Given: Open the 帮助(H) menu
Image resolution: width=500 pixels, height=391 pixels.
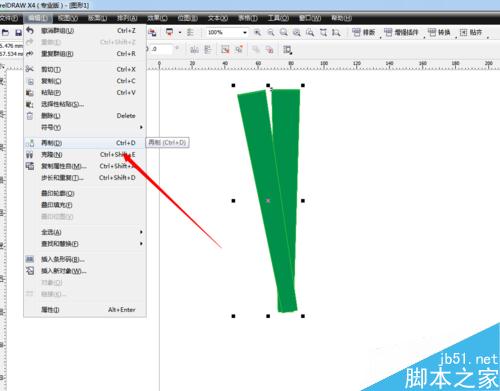Looking at the screenshot, I should 341,18.
